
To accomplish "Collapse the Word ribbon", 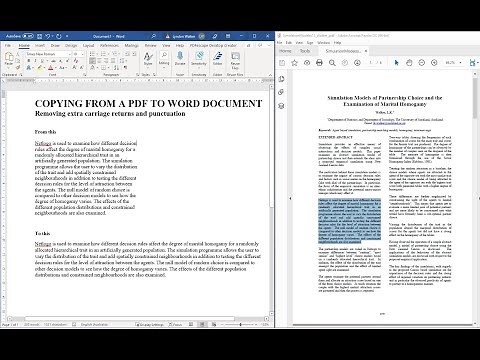I will (270, 75).
